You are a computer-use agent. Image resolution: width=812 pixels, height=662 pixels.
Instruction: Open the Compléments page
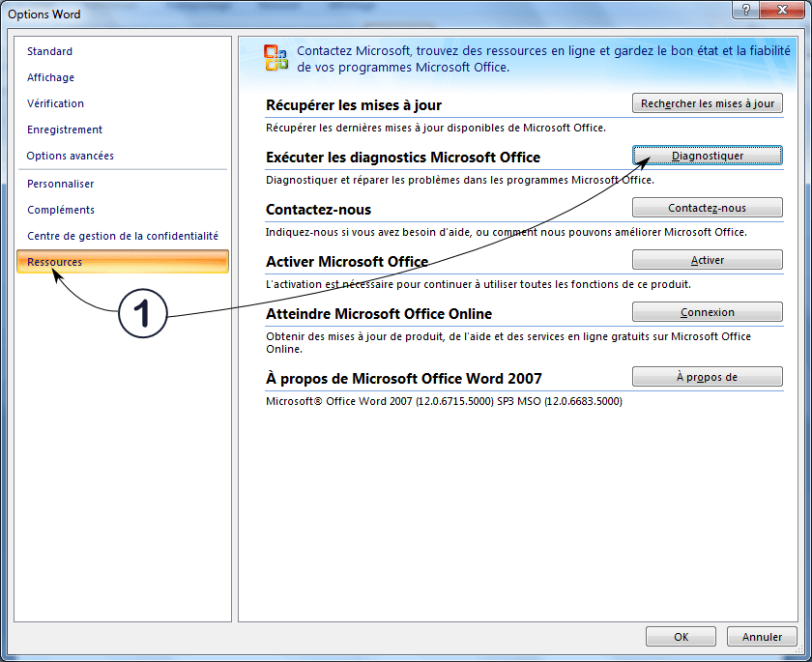pos(59,210)
